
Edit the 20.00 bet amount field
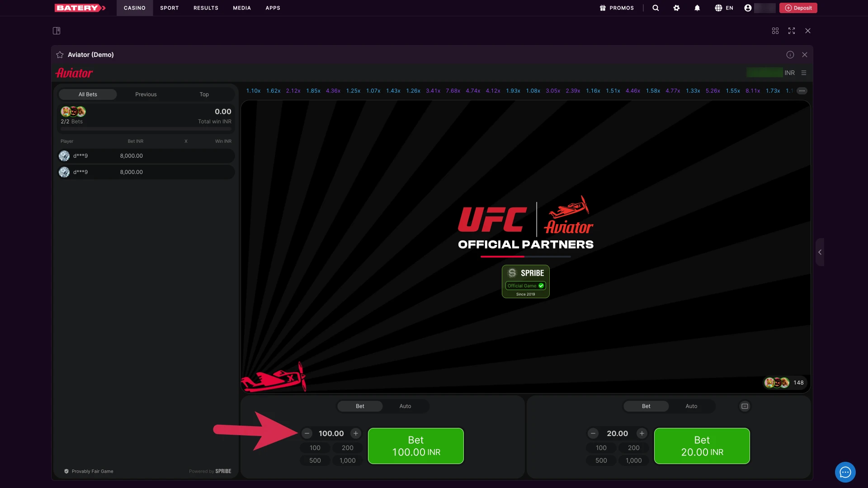tap(618, 433)
